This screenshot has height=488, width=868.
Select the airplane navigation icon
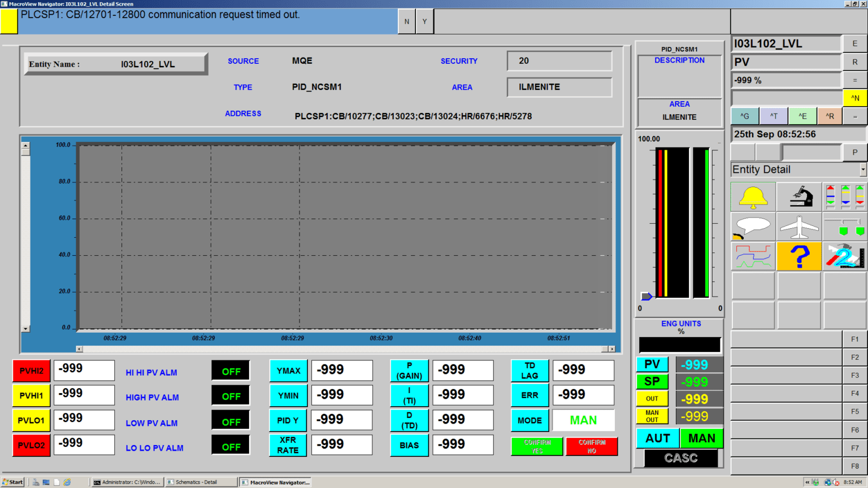point(798,226)
